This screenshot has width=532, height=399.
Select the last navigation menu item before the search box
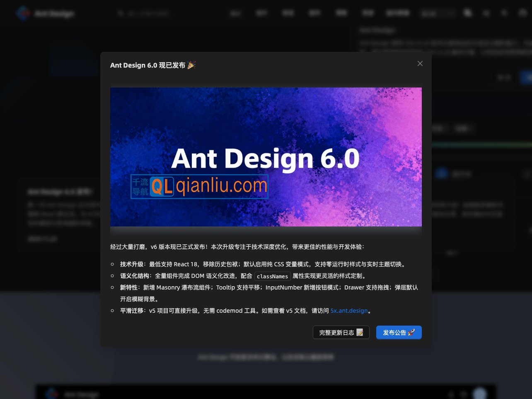click(398, 13)
